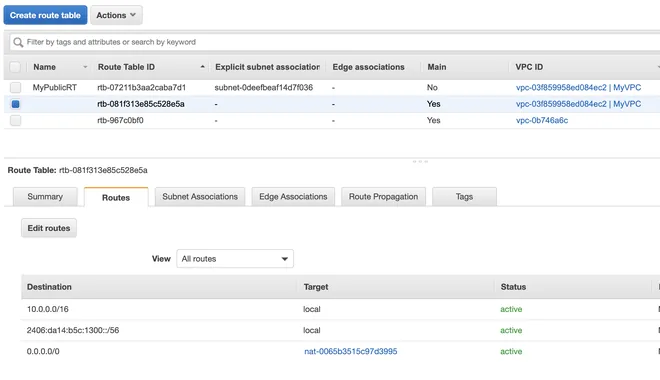The image size is (660, 380).
Task: Click the subnet-0deefbeaf14d7f036 cell
Action: [263, 88]
